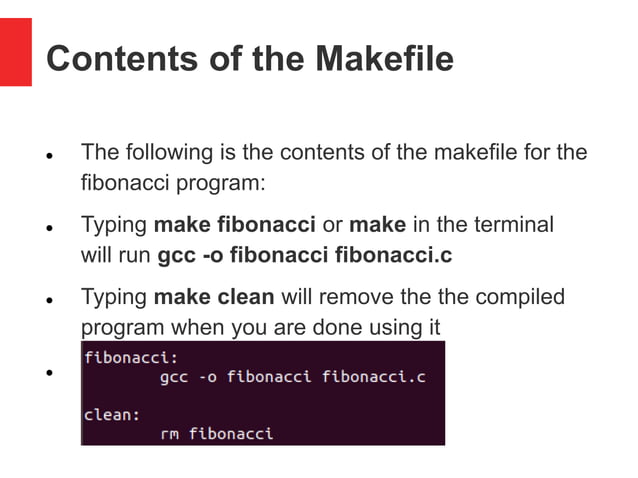Click the slide title 'Contents of the Makefile'
This screenshot has height=478, width=638.
pos(250,59)
